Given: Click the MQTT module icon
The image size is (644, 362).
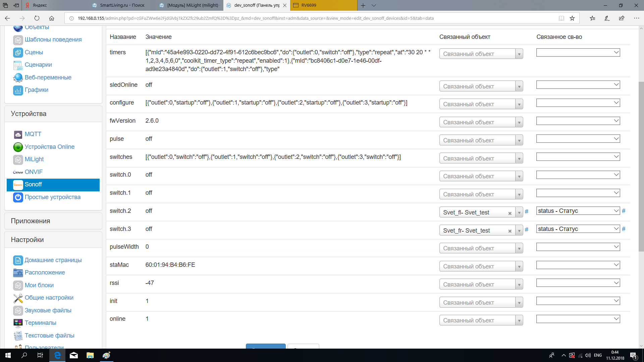Looking at the screenshot, I should (x=18, y=134).
